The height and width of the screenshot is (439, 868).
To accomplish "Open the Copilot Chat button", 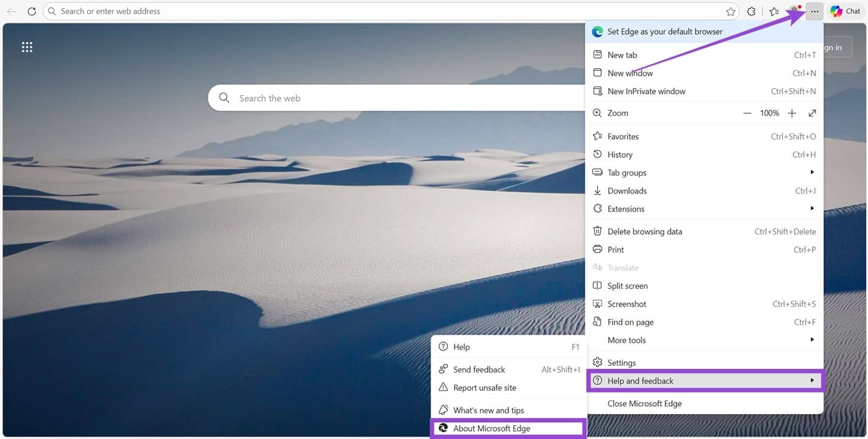I will (845, 12).
